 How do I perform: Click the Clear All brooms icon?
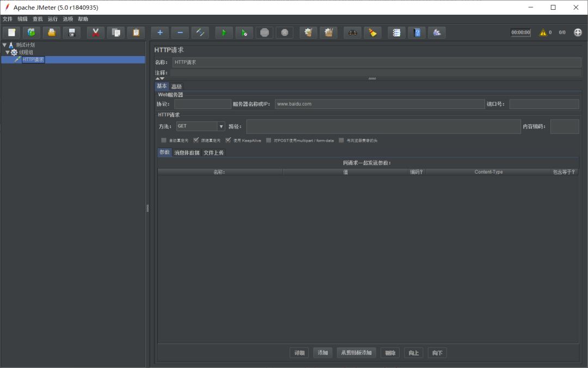[328, 33]
